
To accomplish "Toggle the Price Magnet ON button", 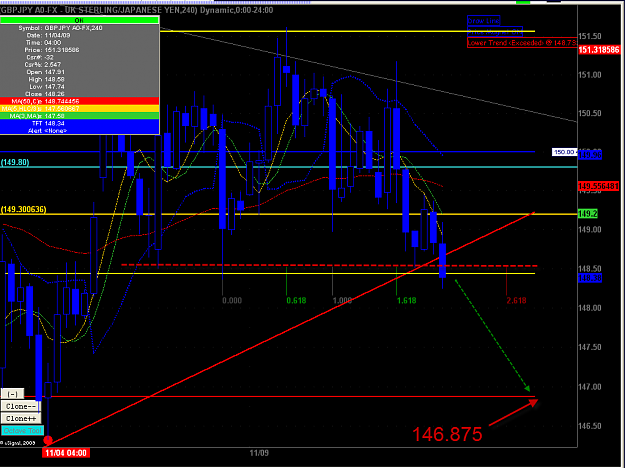I will [x=495, y=32].
